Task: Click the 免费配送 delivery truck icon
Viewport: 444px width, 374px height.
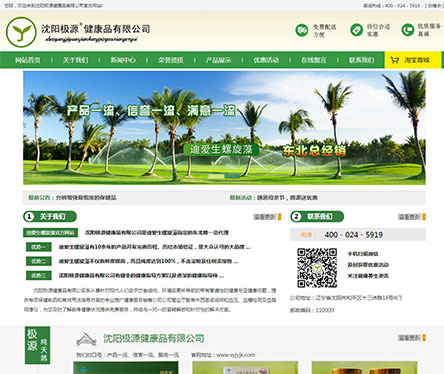Action: pos(302,30)
